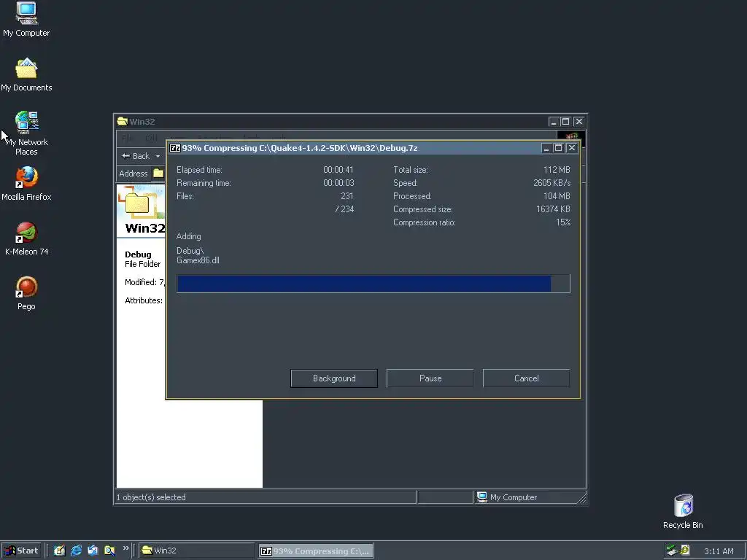Maximize the 7-Zip compressing dialog
Screen dimensions: 747x560
point(559,148)
